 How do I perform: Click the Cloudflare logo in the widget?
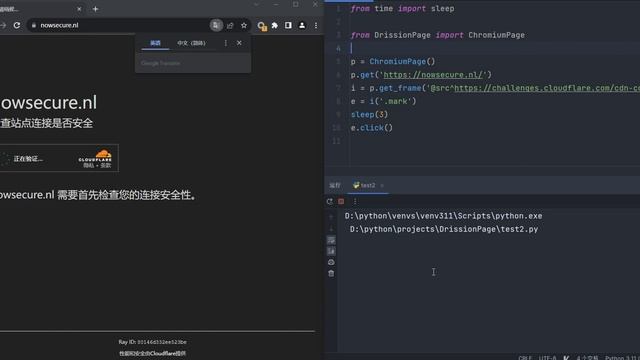tap(96, 156)
